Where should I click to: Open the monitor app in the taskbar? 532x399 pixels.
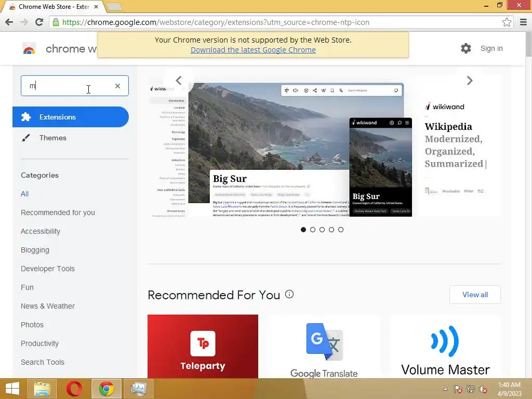pyautogui.click(x=138, y=389)
